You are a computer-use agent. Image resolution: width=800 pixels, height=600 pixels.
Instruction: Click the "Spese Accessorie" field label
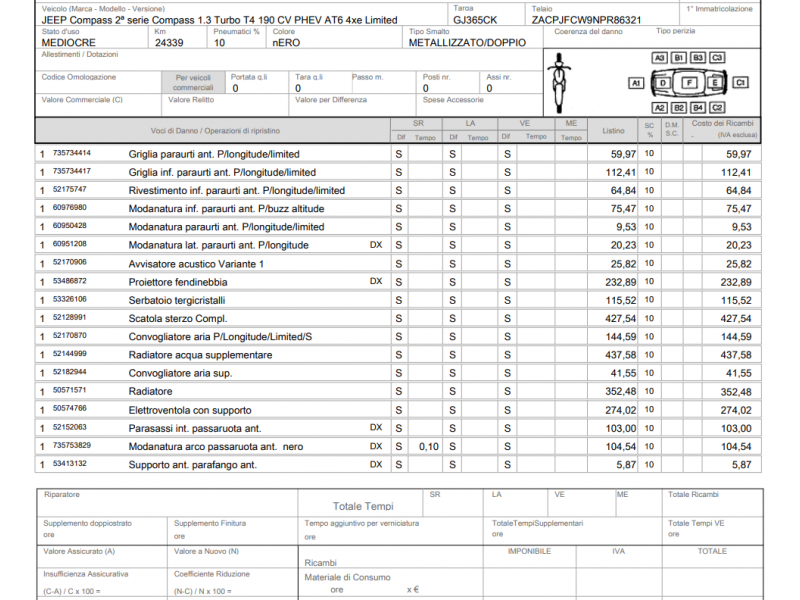tap(453, 99)
